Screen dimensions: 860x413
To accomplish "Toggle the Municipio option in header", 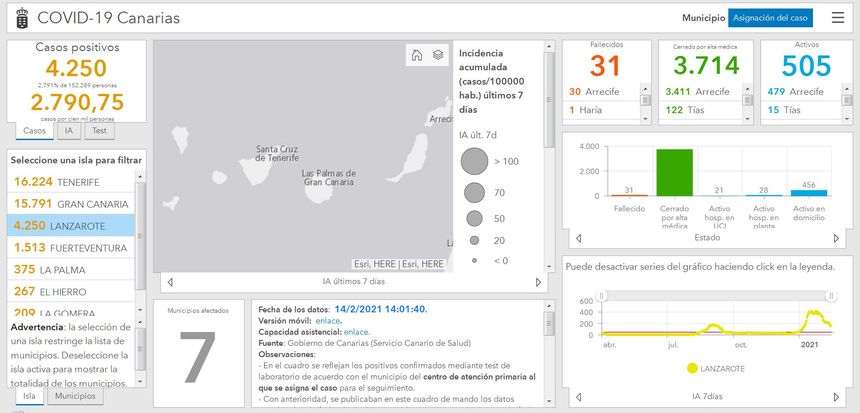I will click(703, 18).
